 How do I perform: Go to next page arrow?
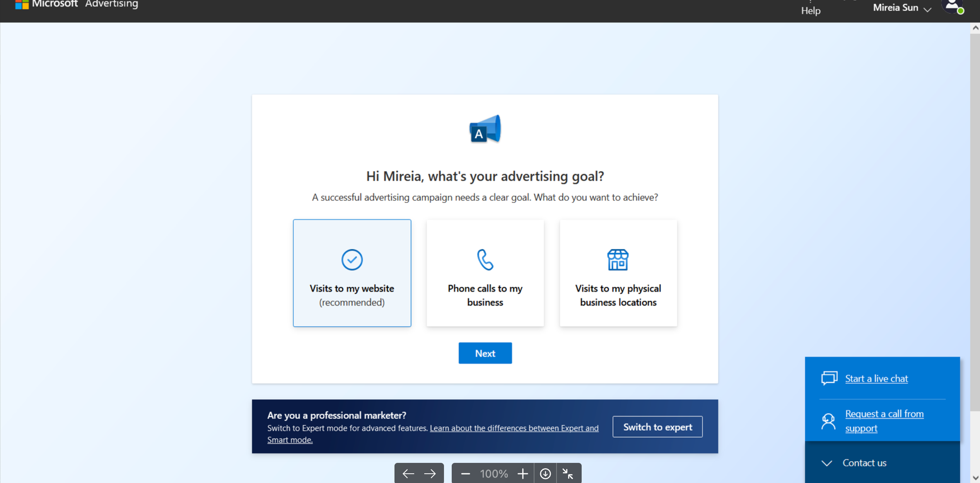point(430,473)
